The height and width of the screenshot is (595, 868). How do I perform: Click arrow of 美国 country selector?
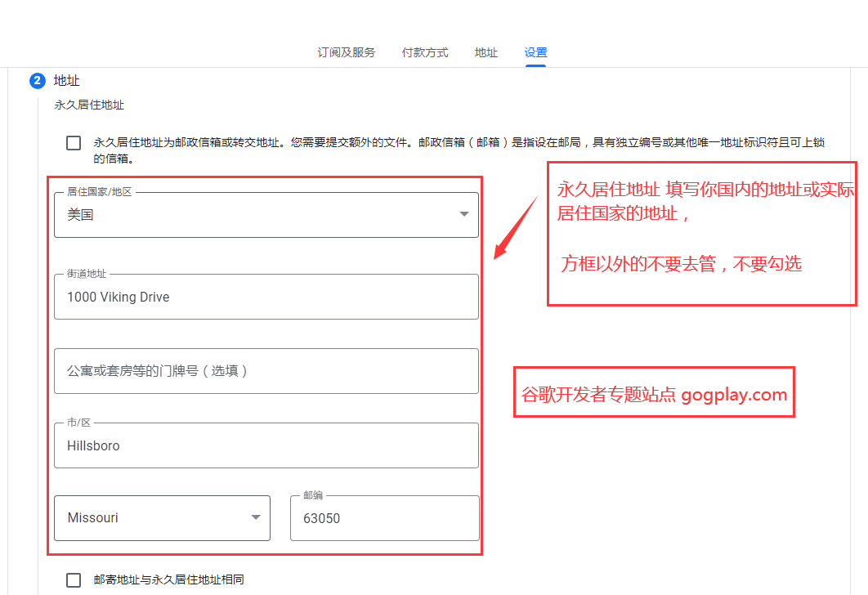click(464, 214)
